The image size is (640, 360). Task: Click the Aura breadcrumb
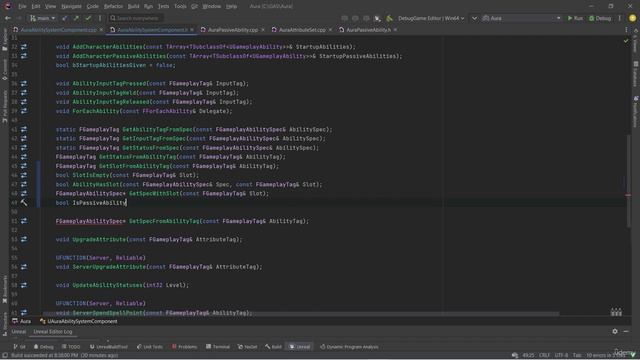click(x=22, y=322)
